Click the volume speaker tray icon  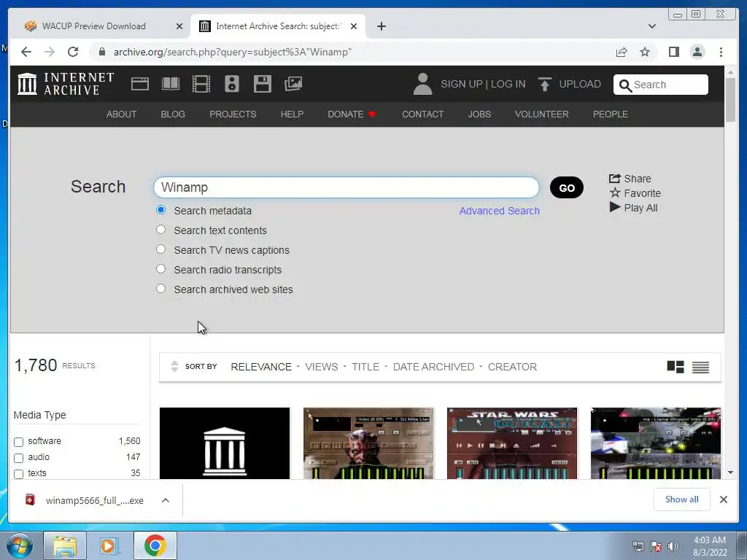[x=673, y=546]
